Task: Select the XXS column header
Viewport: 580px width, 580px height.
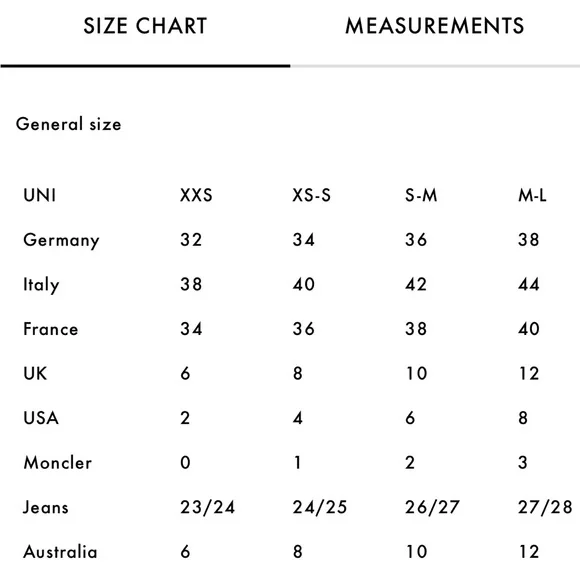Action: [x=196, y=195]
